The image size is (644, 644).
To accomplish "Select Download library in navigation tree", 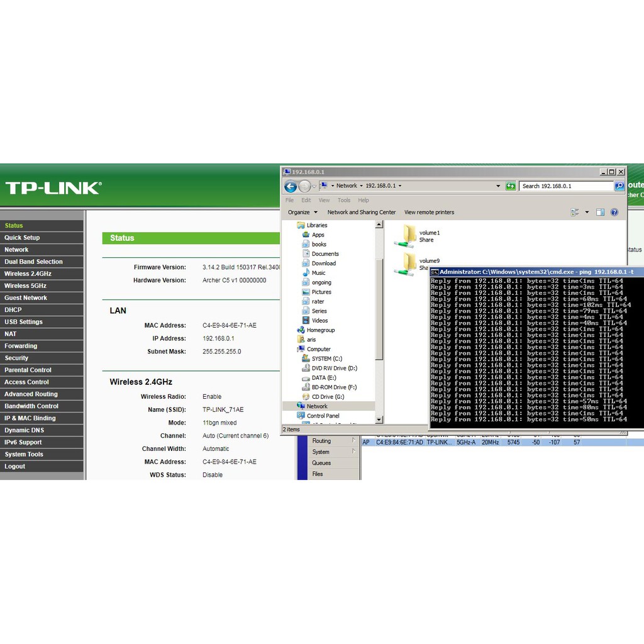I will point(319,264).
